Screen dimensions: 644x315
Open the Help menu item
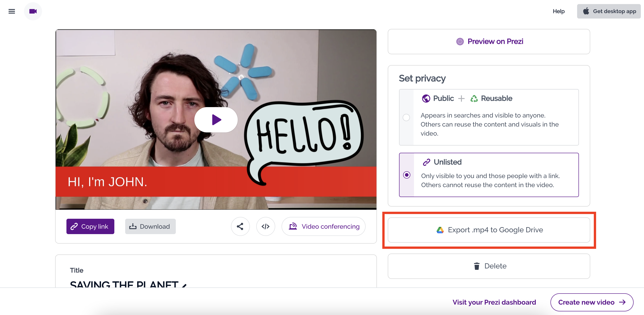pos(558,11)
